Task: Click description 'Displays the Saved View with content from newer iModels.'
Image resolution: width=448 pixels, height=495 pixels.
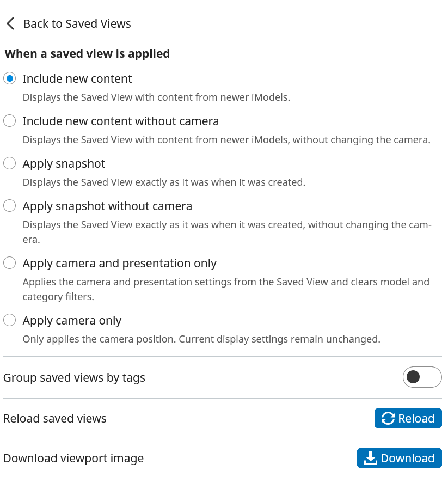Action: [156, 97]
